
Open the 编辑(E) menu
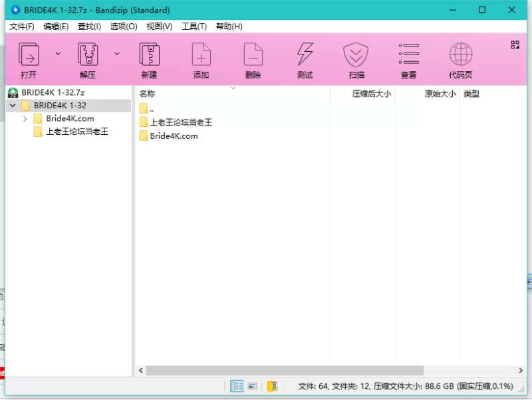click(56, 27)
